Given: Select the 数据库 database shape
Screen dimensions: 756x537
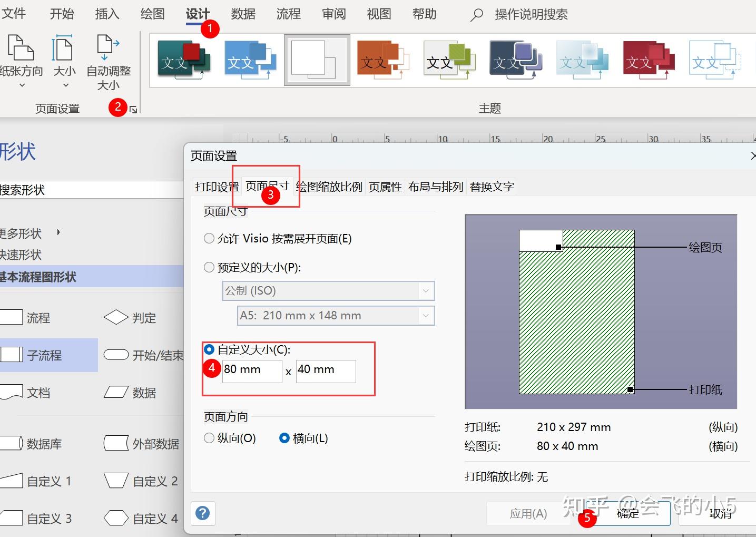Looking at the screenshot, I should [34, 444].
